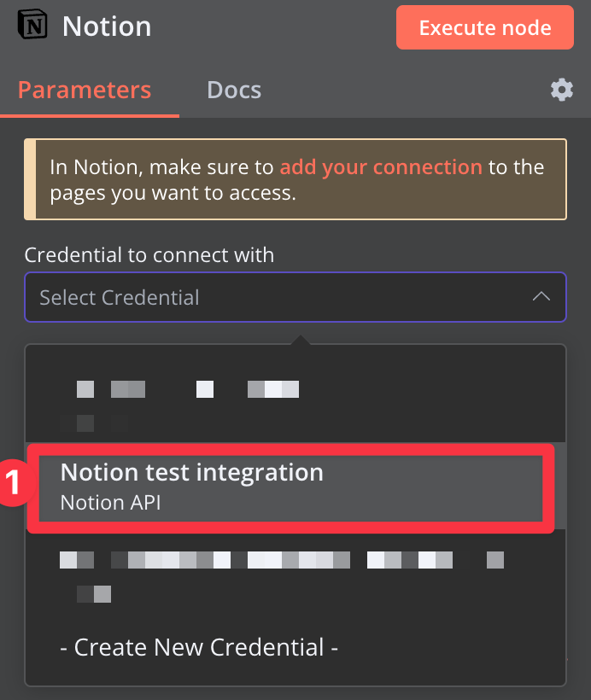Click the Notion logo icon
The width and height of the screenshot is (591, 700).
34,26
